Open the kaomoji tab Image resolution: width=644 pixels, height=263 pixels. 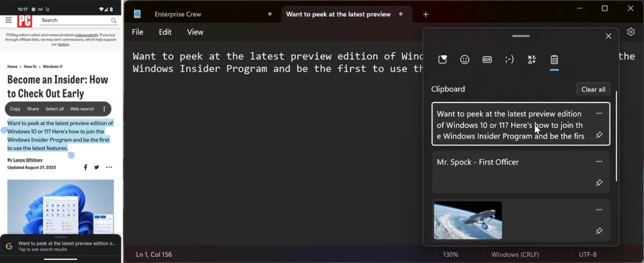click(x=509, y=60)
